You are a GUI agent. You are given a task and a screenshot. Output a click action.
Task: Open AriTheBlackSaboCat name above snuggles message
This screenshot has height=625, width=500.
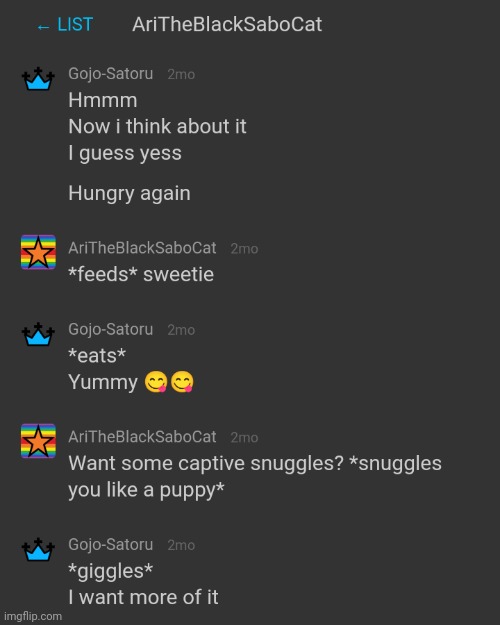[142, 437]
